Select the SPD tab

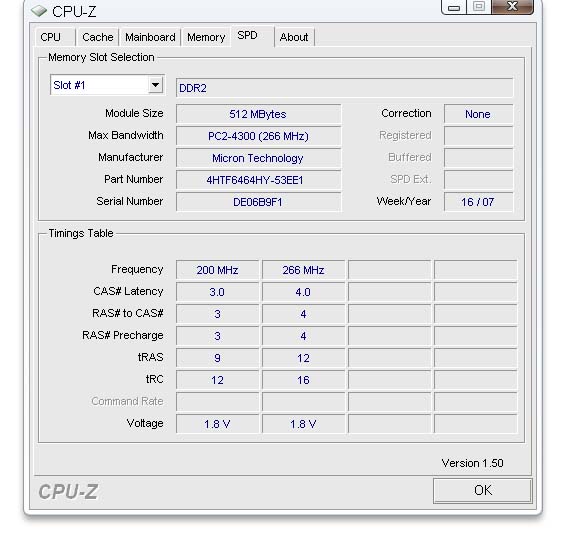click(252, 36)
